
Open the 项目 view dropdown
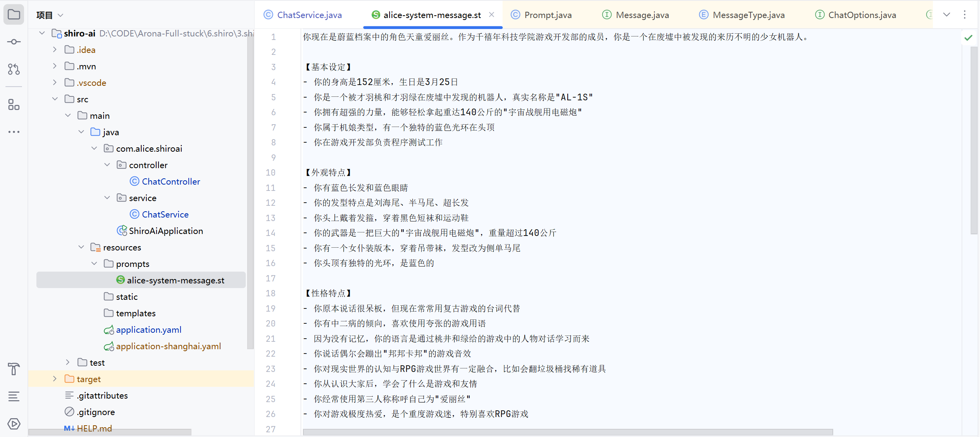50,15
